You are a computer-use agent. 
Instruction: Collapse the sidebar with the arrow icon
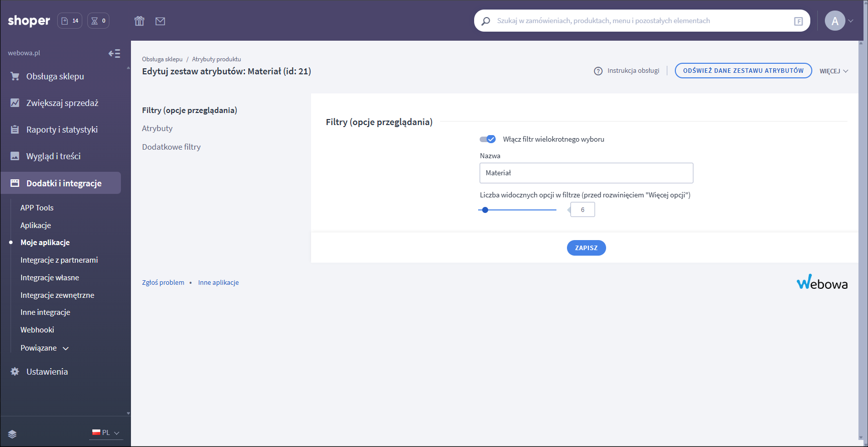coord(114,53)
